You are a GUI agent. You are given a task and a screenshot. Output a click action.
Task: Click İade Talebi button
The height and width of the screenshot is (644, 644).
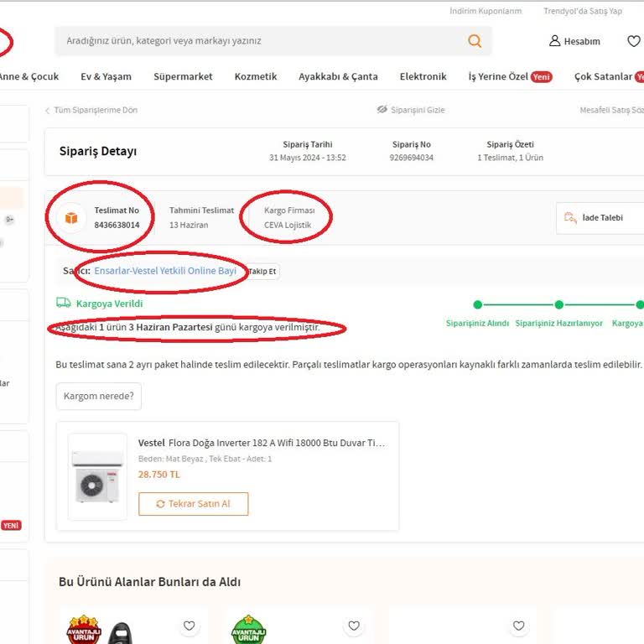[600, 218]
